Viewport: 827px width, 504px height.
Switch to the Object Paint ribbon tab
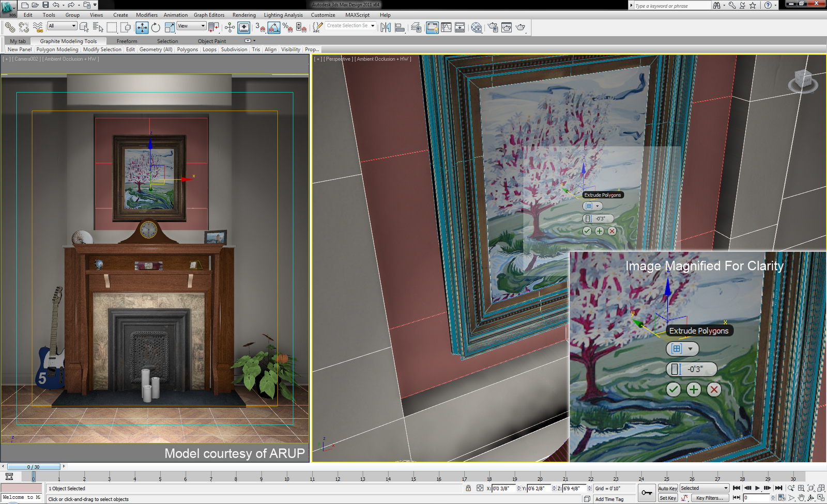(x=212, y=41)
